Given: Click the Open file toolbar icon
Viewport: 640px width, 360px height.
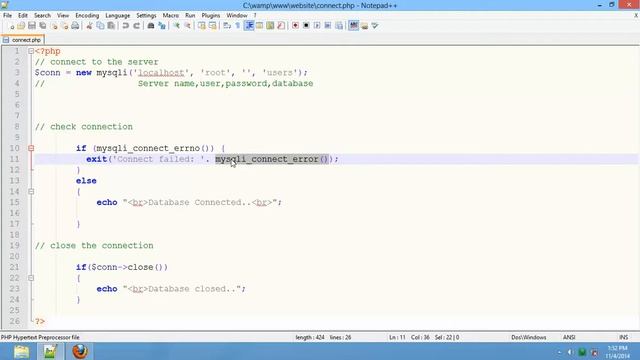Looking at the screenshot, I should (21, 26).
